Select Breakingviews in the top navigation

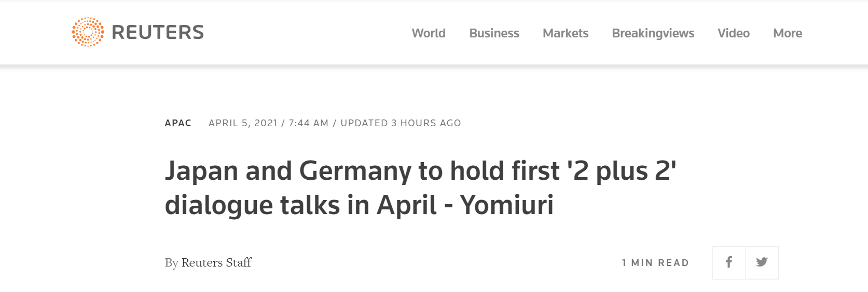[x=653, y=33]
